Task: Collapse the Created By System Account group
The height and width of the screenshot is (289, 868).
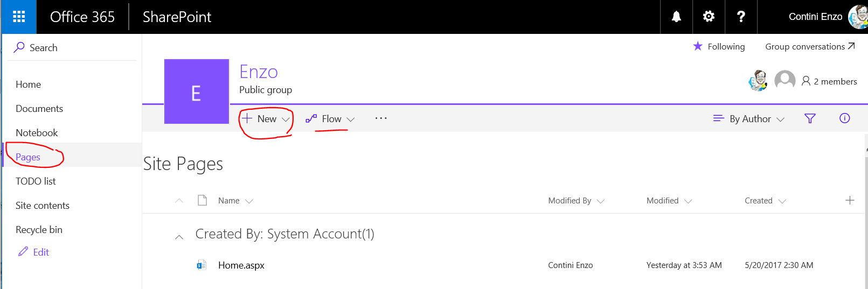Action: click(x=179, y=236)
